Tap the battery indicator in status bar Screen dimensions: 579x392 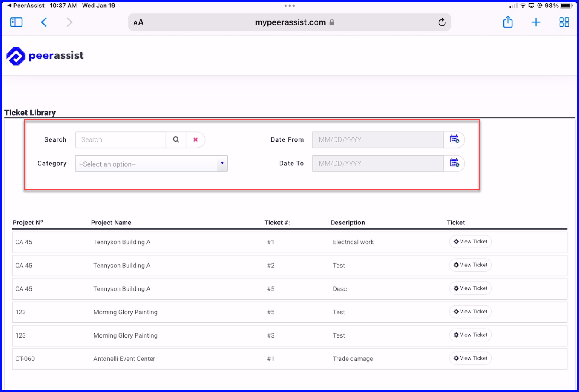(x=566, y=6)
